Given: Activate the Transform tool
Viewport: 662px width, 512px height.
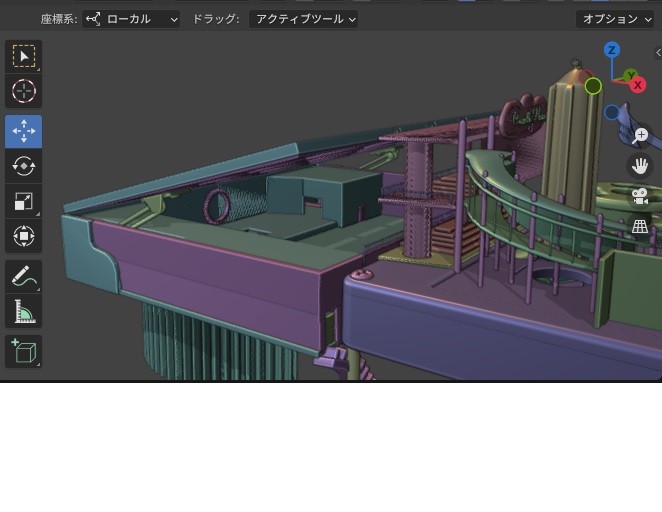Looking at the screenshot, I should (x=24, y=236).
